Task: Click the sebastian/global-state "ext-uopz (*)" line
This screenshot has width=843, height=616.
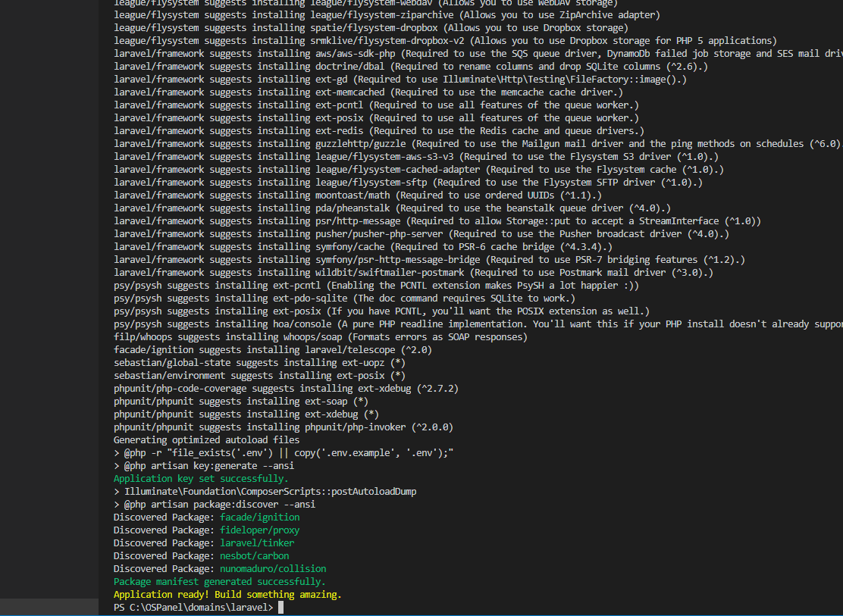Action: [260, 362]
